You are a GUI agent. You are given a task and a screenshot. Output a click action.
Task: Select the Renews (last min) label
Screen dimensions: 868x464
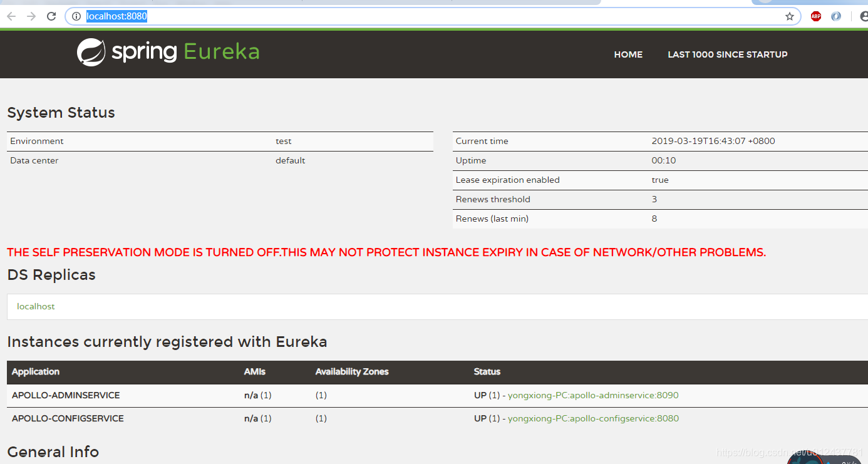[x=492, y=219]
